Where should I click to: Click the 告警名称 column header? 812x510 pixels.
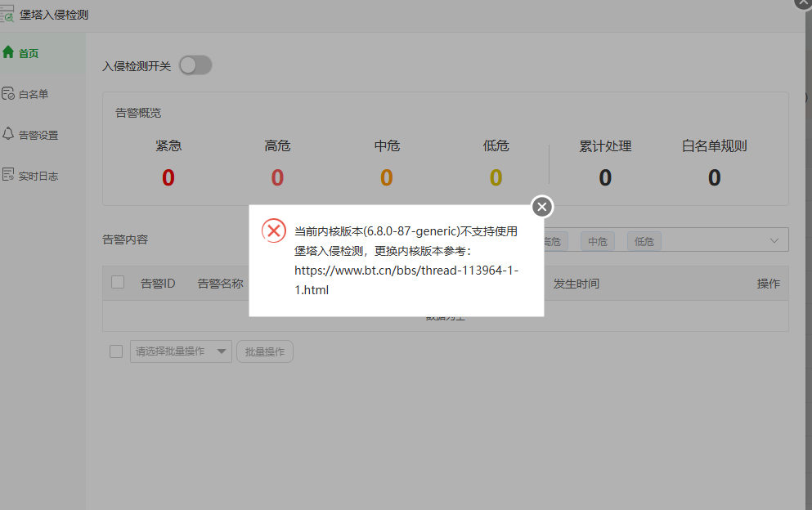(x=221, y=284)
